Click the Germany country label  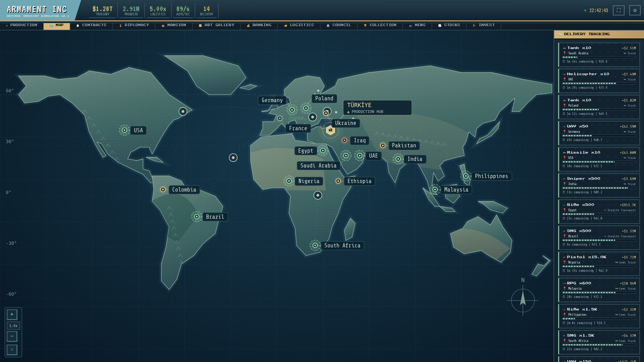tap(272, 100)
